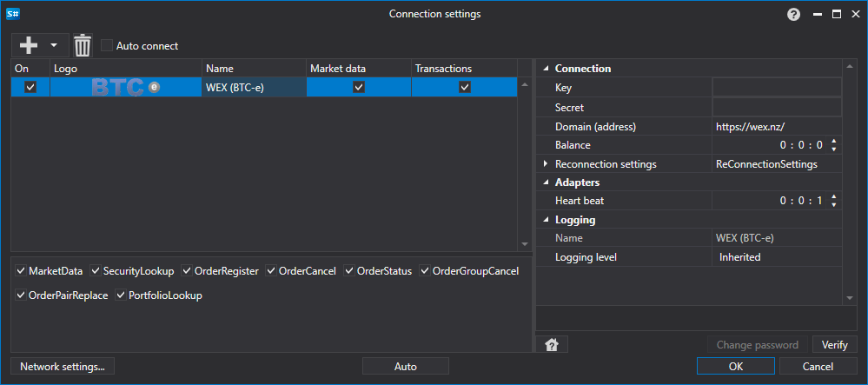
Task: Click the Cancel button
Action: tap(818, 366)
